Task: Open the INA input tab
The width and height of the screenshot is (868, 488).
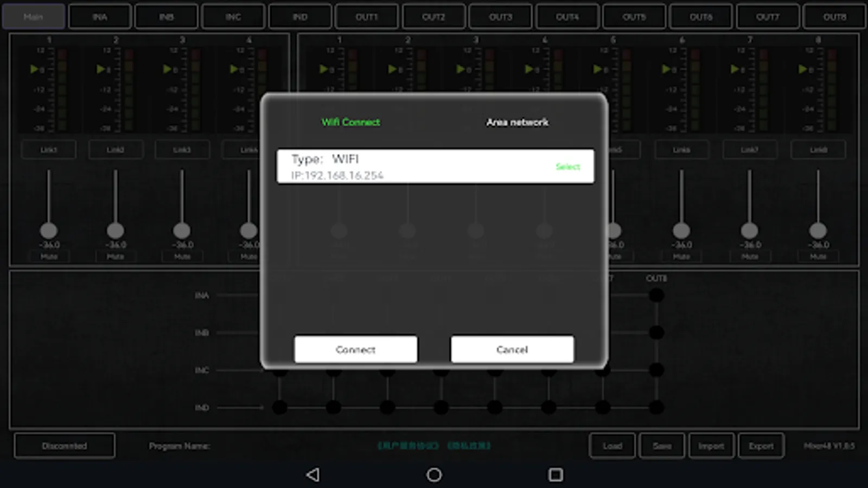Action: 100,17
